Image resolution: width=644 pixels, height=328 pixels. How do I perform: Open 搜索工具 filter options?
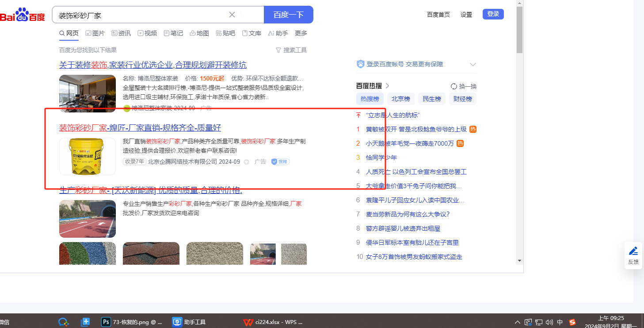(291, 50)
